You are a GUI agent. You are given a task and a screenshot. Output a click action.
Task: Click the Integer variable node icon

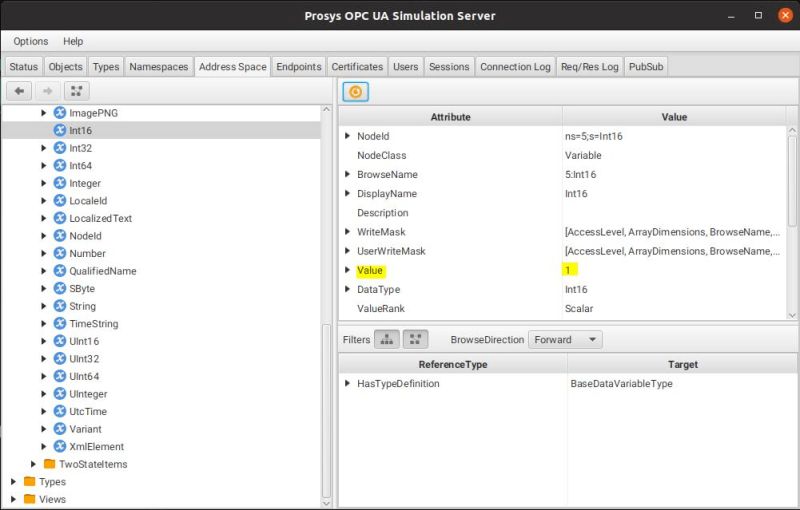point(60,183)
